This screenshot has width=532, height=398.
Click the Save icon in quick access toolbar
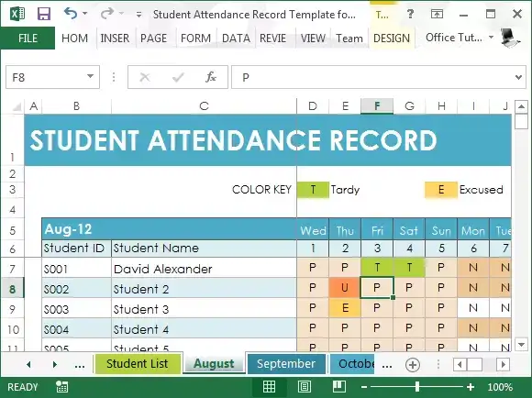[44, 15]
